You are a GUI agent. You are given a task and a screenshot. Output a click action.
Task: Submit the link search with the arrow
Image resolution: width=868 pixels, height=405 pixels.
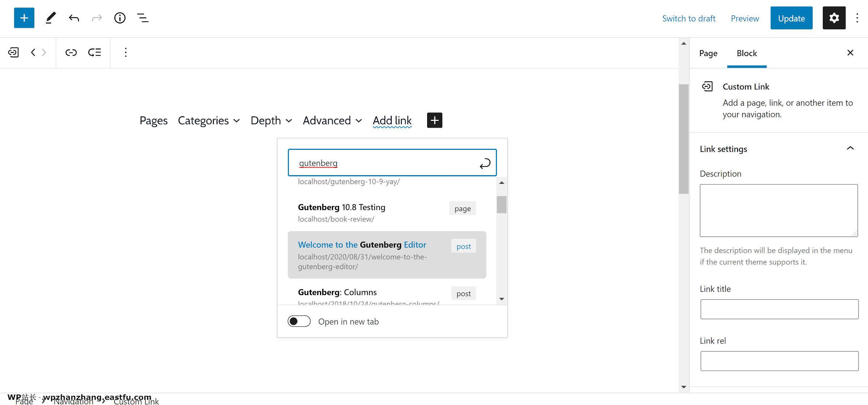(x=485, y=164)
